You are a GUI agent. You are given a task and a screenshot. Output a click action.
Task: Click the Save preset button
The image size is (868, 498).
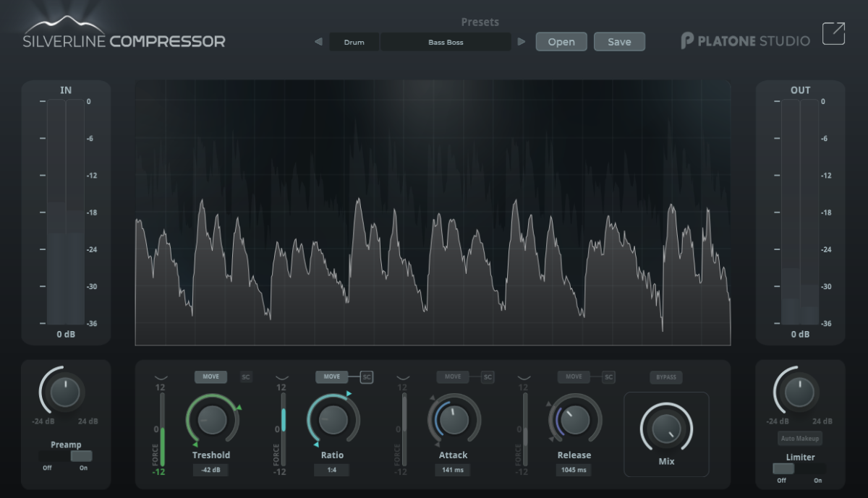pos(619,42)
